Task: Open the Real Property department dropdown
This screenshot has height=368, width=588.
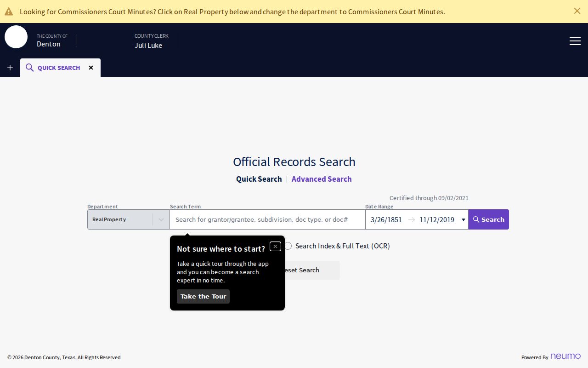Action: click(129, 219)
